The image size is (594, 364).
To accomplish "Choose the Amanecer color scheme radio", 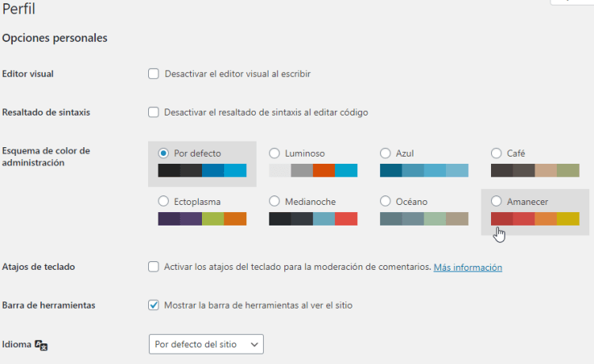I will (497, 202).
